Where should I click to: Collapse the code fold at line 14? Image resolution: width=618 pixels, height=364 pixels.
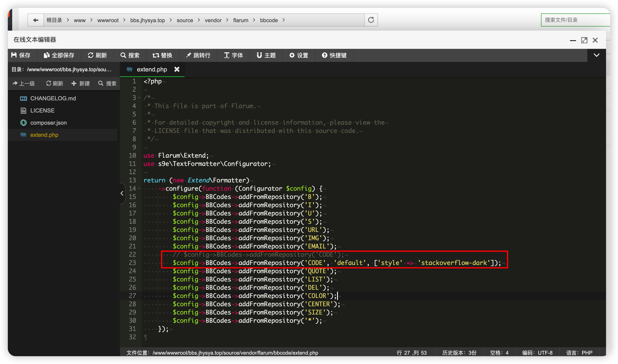pos(139,188)
